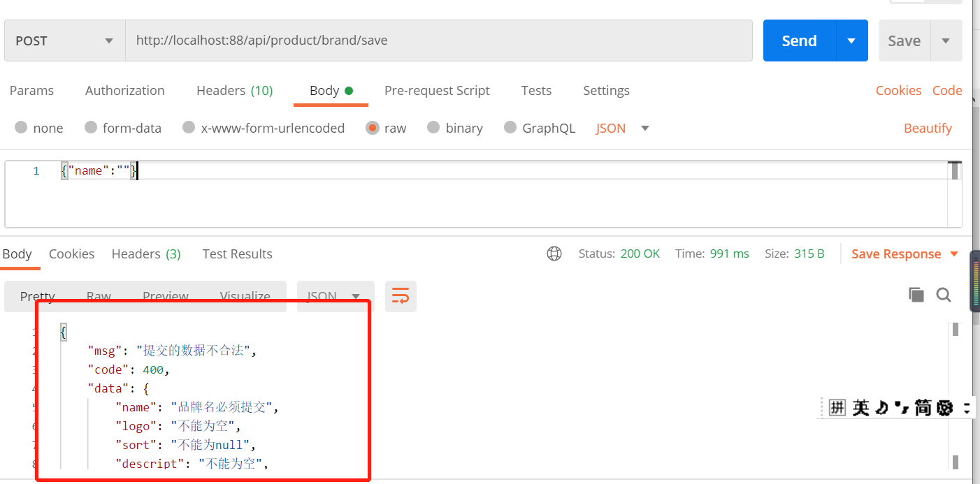
Task: Click the "data" object line
Action: [118, 388]
